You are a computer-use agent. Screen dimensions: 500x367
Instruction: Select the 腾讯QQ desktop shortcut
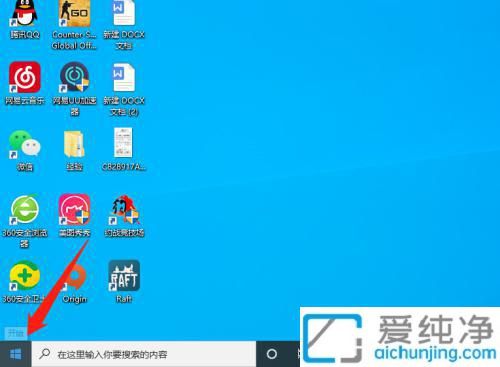(24, 20)
